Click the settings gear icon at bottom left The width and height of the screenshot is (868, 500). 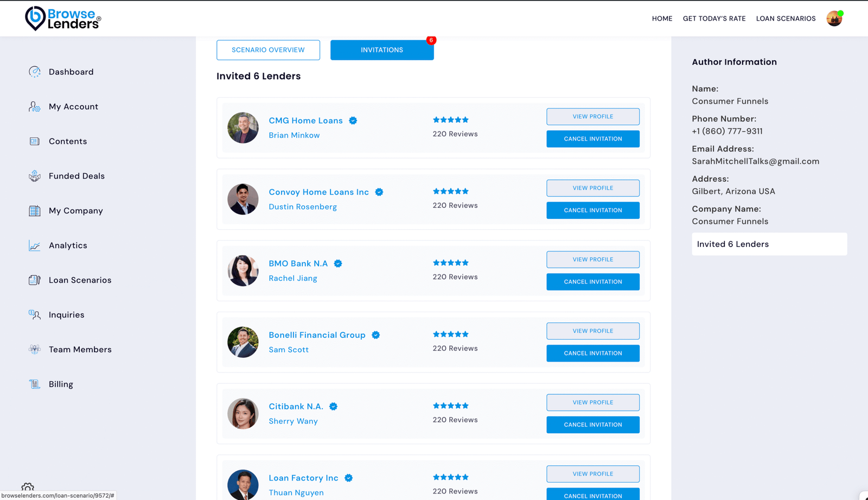28,487
